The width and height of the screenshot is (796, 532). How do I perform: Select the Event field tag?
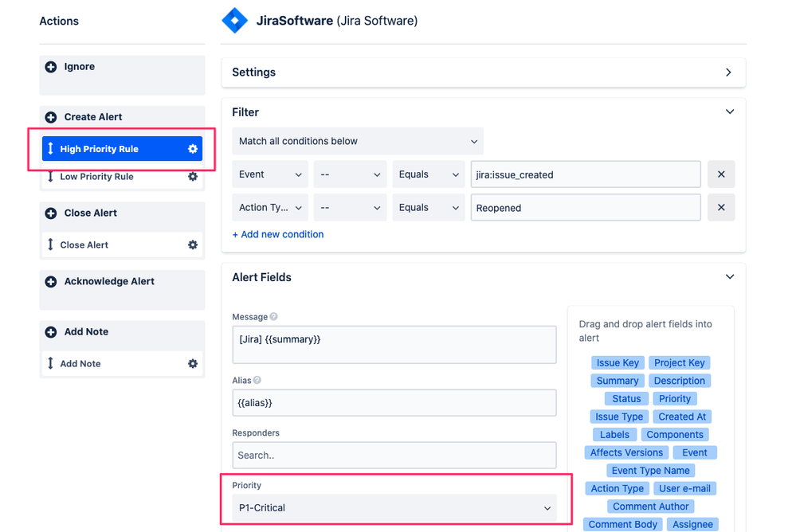pos(695,453)
